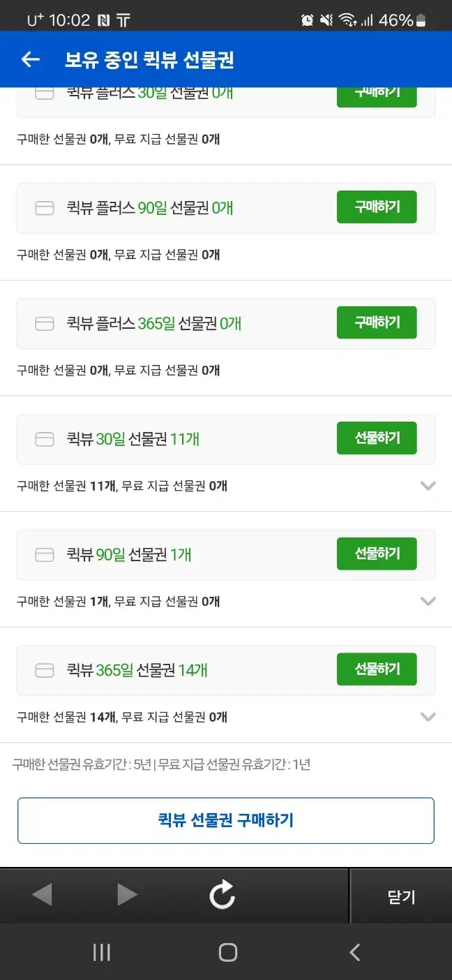Tap 구매하기 for 퀵뷰 플러스 365일 선물권
Image resolution: width=452 pixels, height=980 pixels.
coord(377,322)
